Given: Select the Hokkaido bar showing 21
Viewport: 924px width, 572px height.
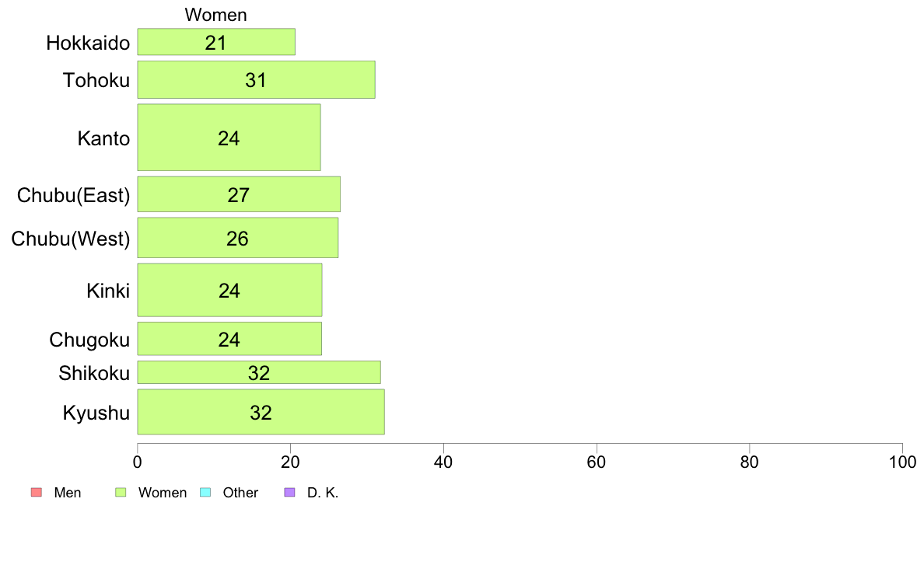Looking at the screenshot, I should click(x=216, y=42).
